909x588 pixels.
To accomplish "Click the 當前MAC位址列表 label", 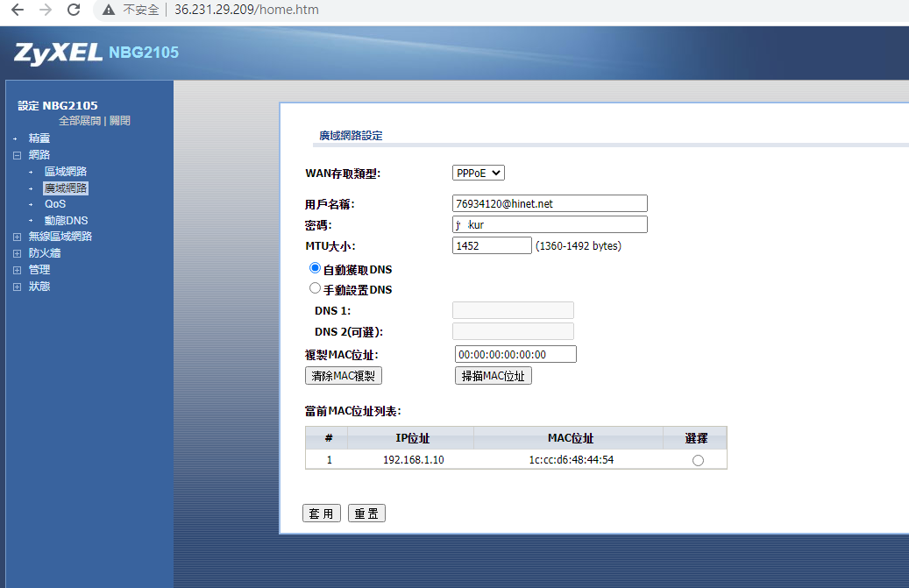I will 353,411.
